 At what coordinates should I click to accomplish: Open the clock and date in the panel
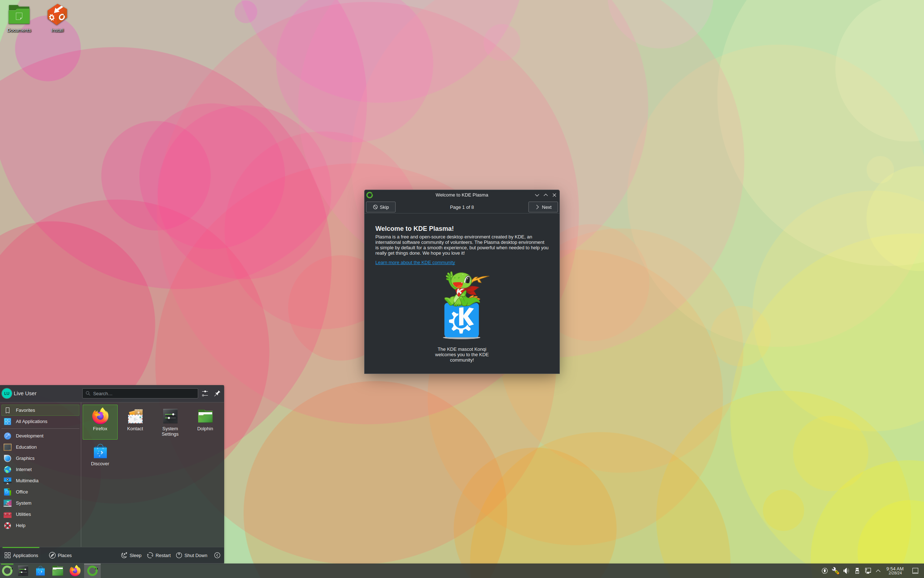point(895,571)
